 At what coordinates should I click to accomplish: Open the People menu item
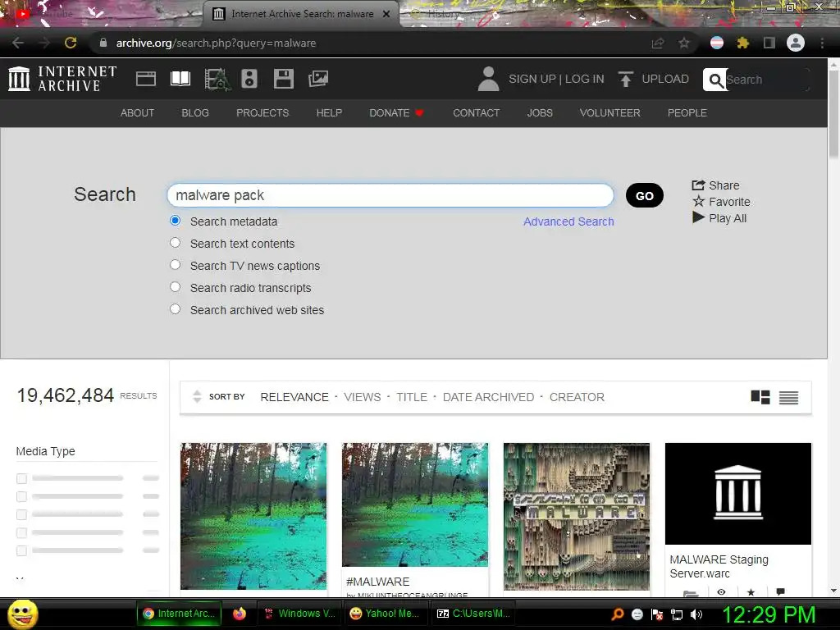pos(687,113)
